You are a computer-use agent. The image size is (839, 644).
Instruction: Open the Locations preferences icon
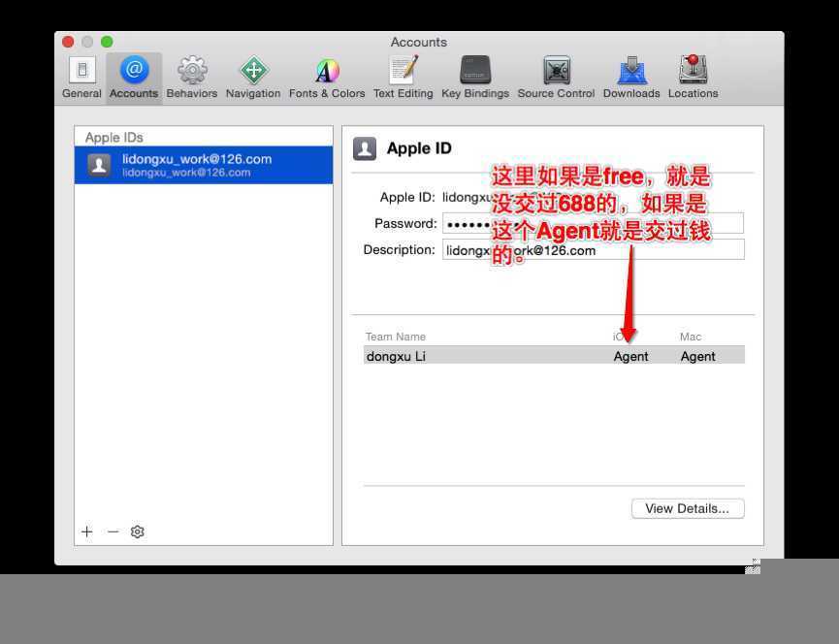point(693,78)
